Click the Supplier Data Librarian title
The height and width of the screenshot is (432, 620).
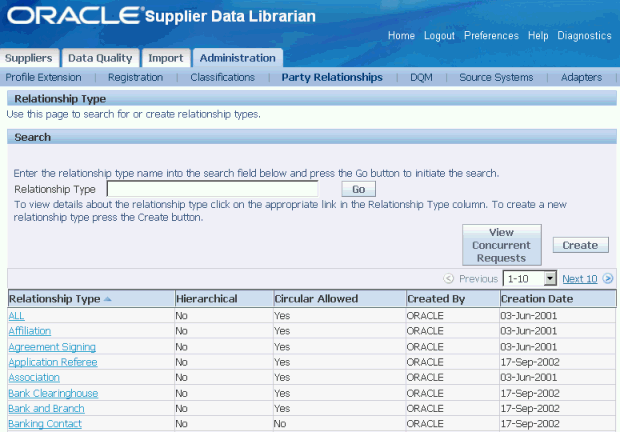230,16
